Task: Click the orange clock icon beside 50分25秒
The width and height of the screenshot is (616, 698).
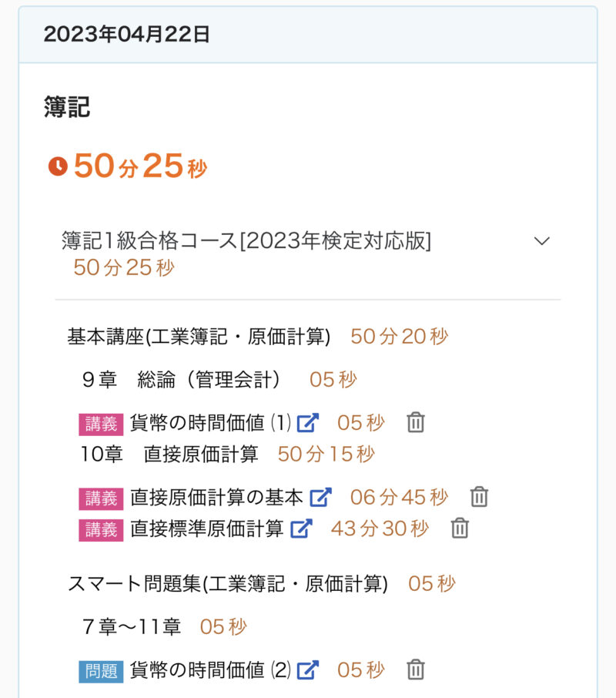Action: pos(58,166)
